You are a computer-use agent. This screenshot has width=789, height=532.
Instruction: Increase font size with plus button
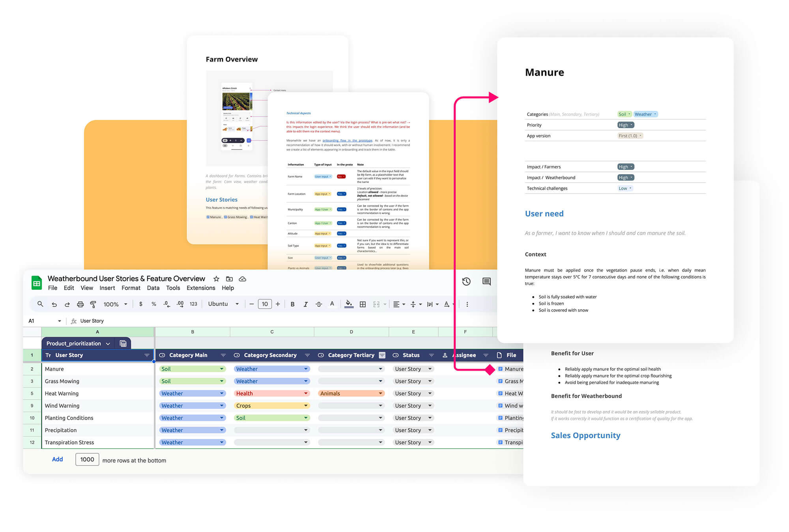point(278,304)
